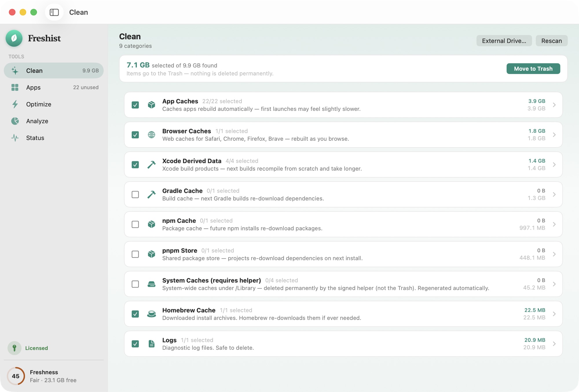Uncheck the Logs checkbox

tap(135, 344)
